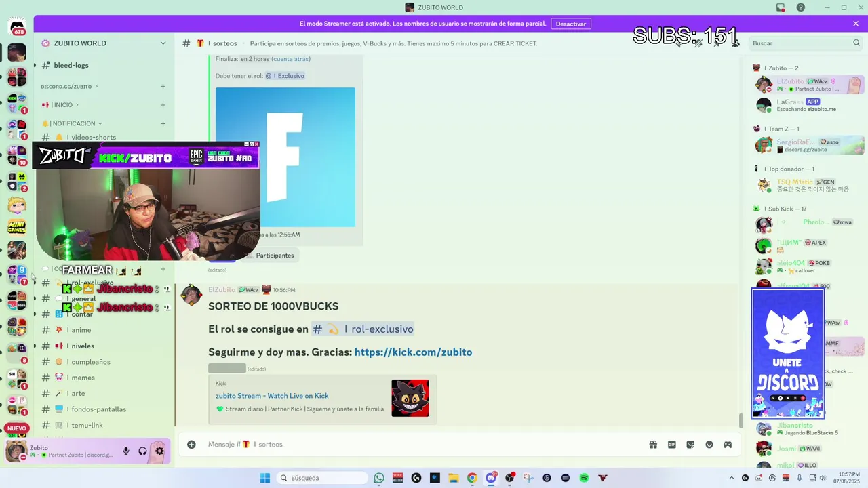The height and width of the screenshot is (488, 868).
Task: Click the rol-exclusivo channel mention
Action: 362,329
